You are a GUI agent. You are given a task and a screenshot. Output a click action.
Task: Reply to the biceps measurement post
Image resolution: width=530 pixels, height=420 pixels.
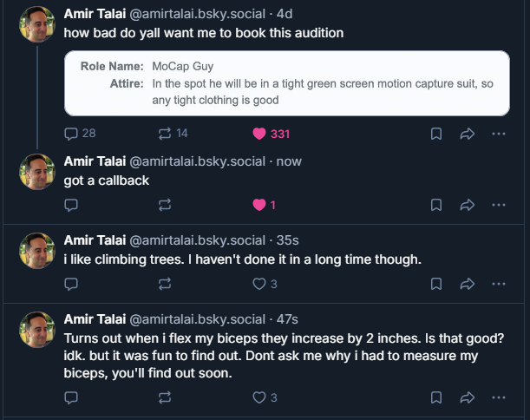[72, 397]
